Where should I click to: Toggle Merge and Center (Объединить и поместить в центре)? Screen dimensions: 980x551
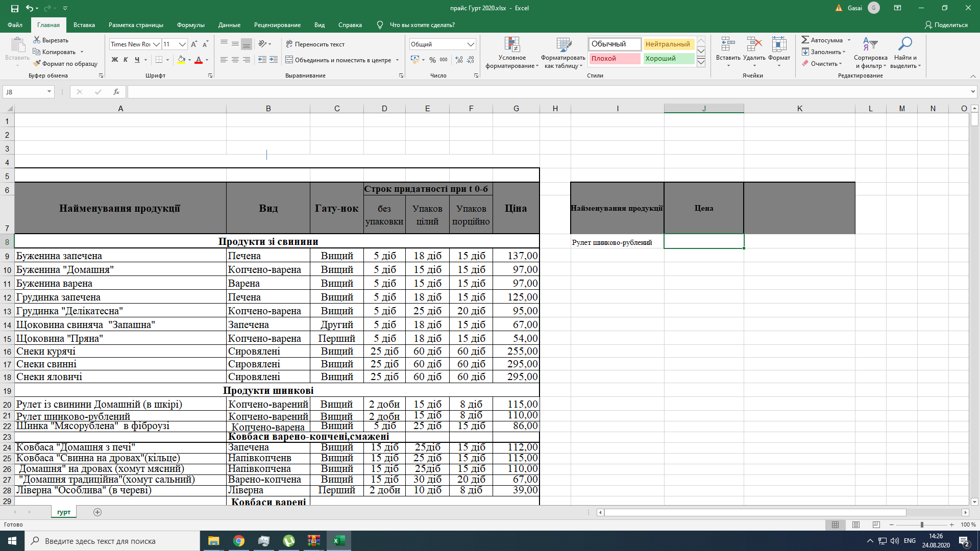[x=338, y=60]
